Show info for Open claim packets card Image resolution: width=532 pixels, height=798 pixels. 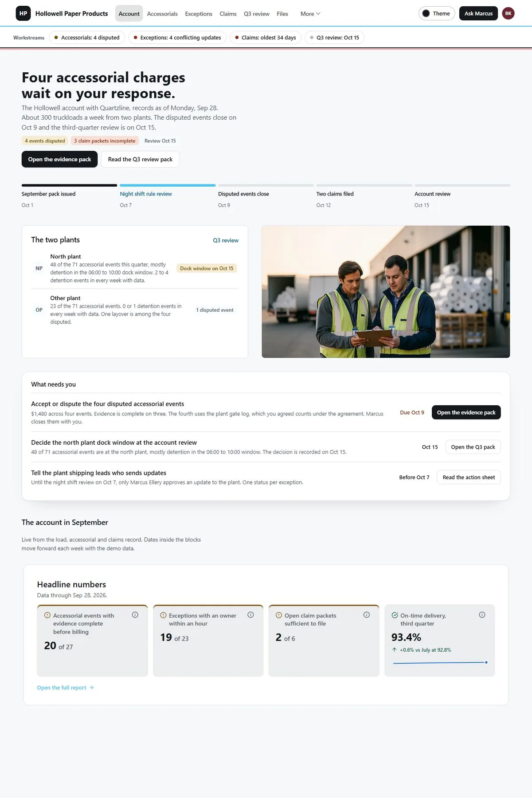(367, 615)
